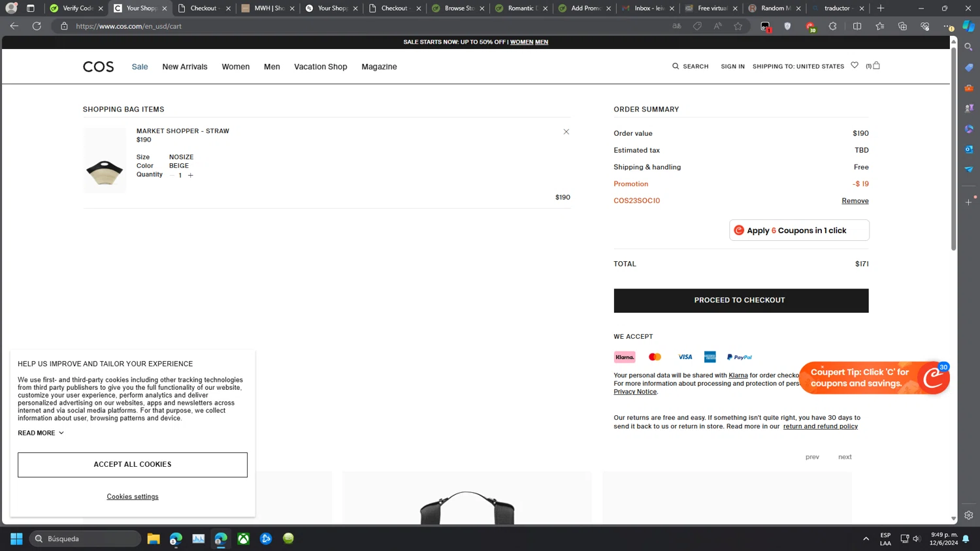Open the Privacy Notice link
Screen dimensions: 980x551
point(635,392)
